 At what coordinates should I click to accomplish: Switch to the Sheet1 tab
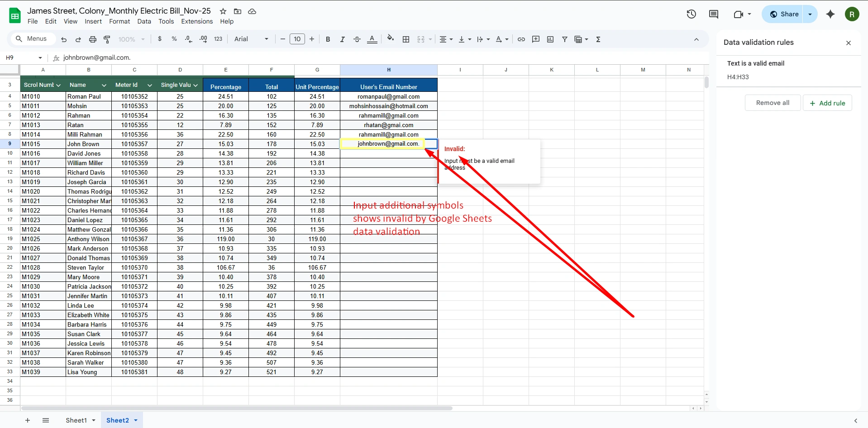(76, 420)
